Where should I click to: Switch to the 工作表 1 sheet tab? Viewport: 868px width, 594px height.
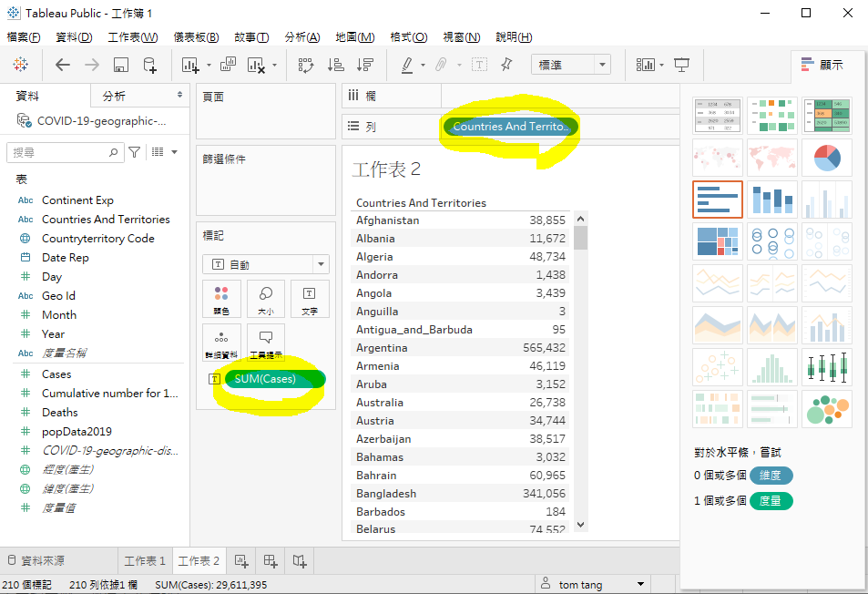point(145,561)
